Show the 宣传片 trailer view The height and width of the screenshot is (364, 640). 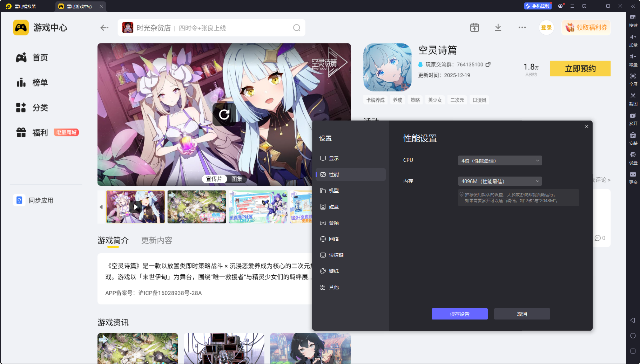point(214,179)
